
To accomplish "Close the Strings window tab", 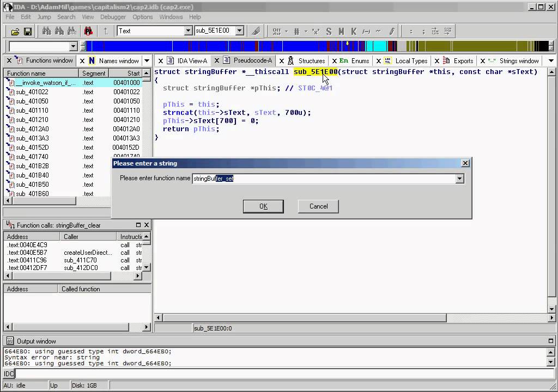I will pos(483,61).
